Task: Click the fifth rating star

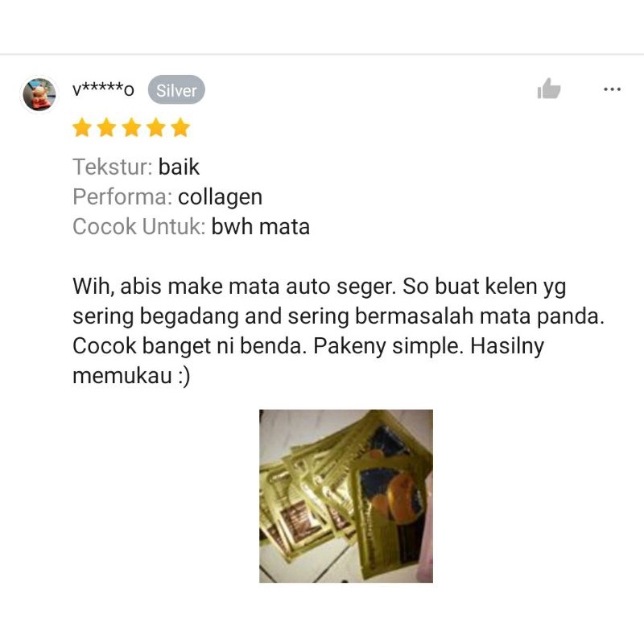Action: 180,127
